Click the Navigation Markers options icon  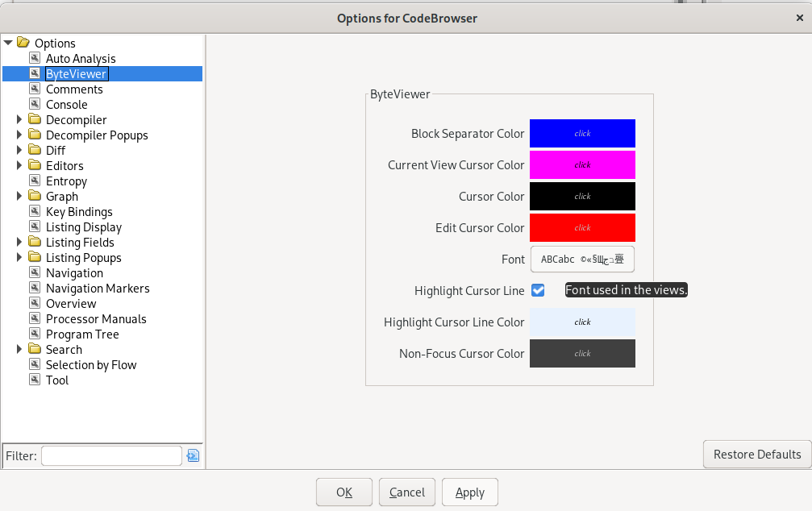coord(35,288)
